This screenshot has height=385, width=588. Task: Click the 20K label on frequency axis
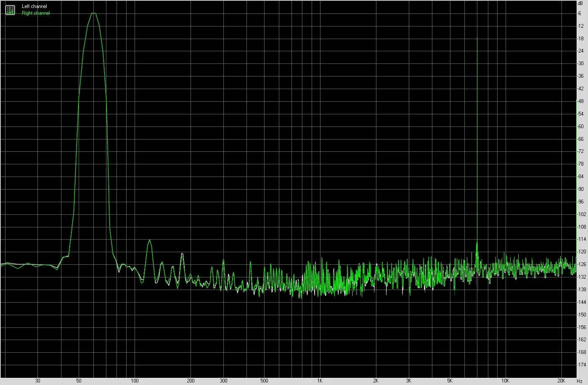[561, 381]
